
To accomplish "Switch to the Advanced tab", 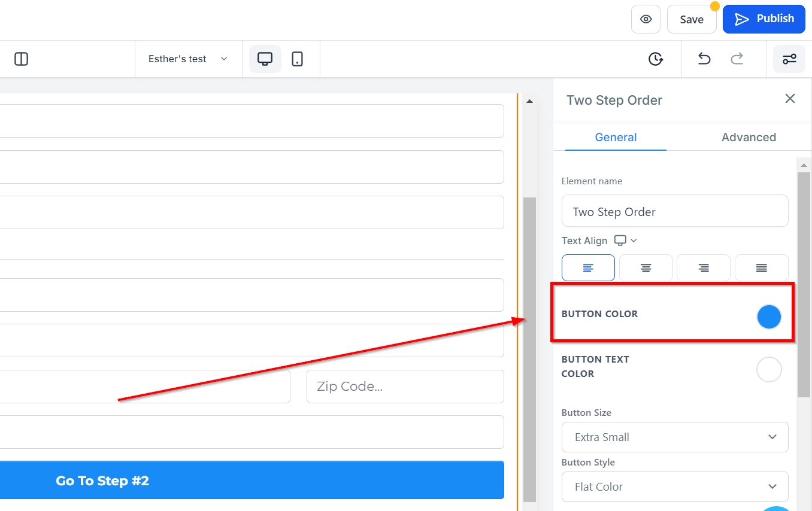I will point(749,137).
